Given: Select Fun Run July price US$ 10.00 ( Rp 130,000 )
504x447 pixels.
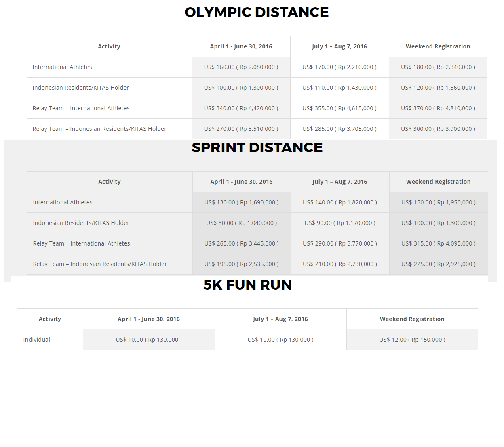Looking at the screenshot, I should tap(280, 340).
